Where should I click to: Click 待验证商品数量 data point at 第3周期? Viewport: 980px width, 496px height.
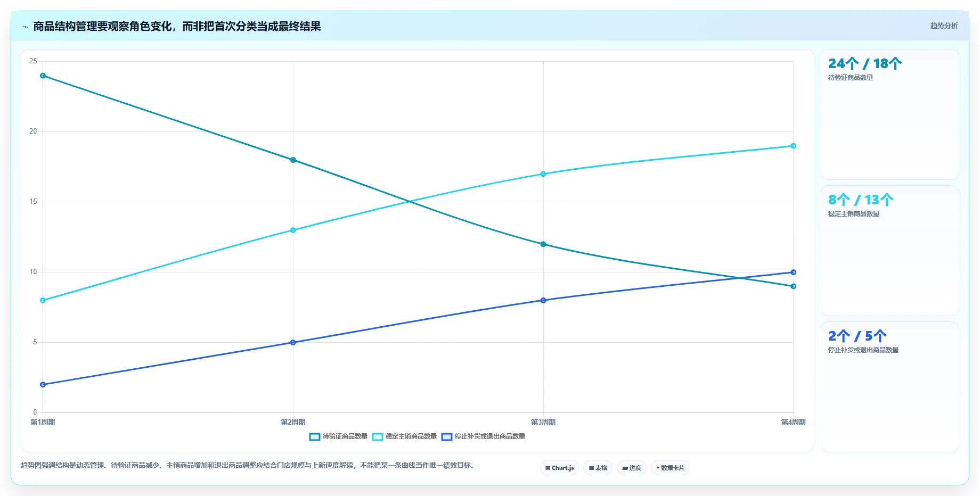point(543,244)
